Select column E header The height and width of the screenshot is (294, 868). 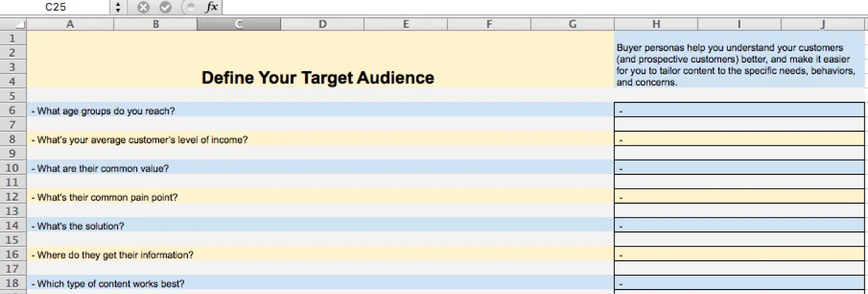coord(406,24)
